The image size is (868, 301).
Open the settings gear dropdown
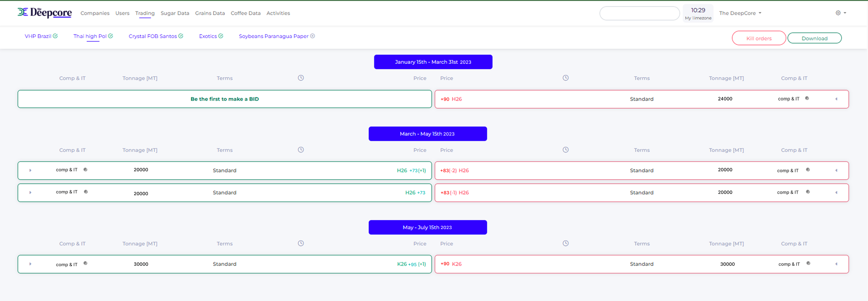(841, 13)
